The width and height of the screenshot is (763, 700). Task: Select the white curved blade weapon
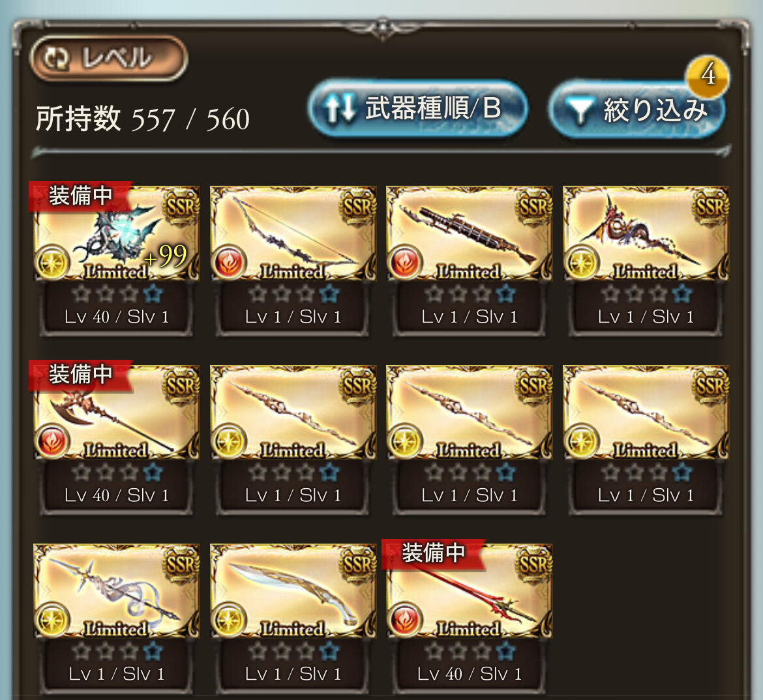[x=293, y=591]
